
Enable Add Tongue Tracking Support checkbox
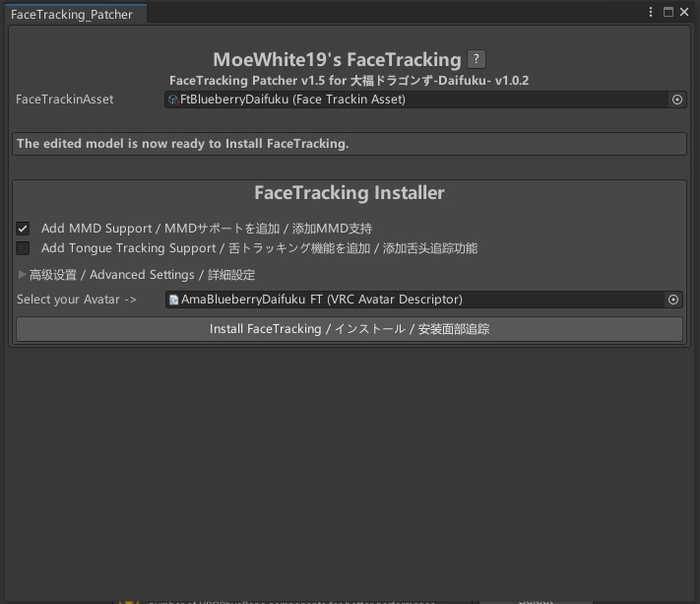(23, 248)
